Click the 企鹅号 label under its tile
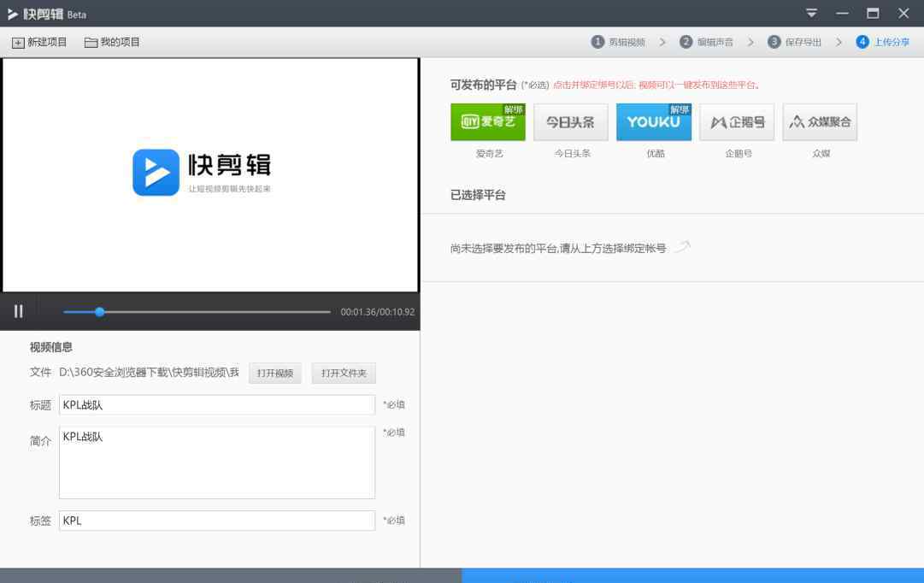924x583 pixels. point(739,153)
